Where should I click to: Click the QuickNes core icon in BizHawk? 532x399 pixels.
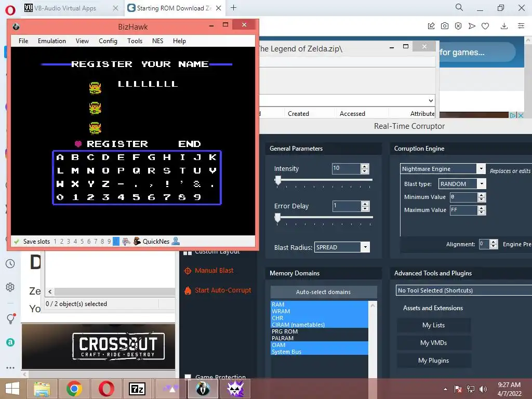(137, 241)
